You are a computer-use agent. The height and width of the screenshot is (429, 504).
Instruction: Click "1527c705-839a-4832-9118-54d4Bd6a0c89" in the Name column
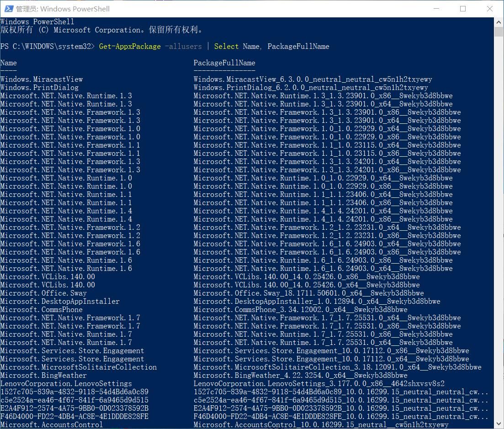pyautogui.click(x=74, y=392)
